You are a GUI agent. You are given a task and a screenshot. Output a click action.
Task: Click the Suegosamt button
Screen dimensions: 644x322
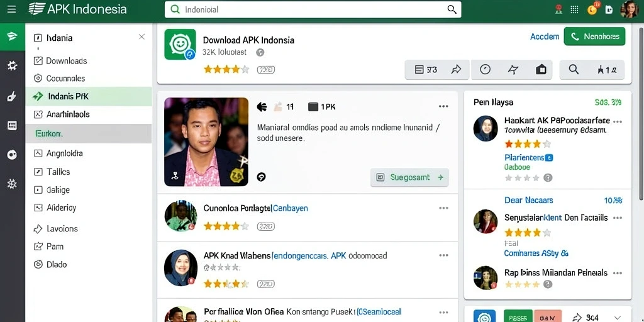pyautogui.click(x=409, y=177)
